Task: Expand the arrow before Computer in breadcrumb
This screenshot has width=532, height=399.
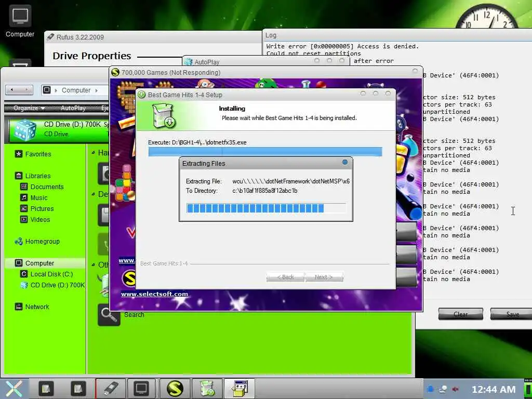Action: [56, 90]
